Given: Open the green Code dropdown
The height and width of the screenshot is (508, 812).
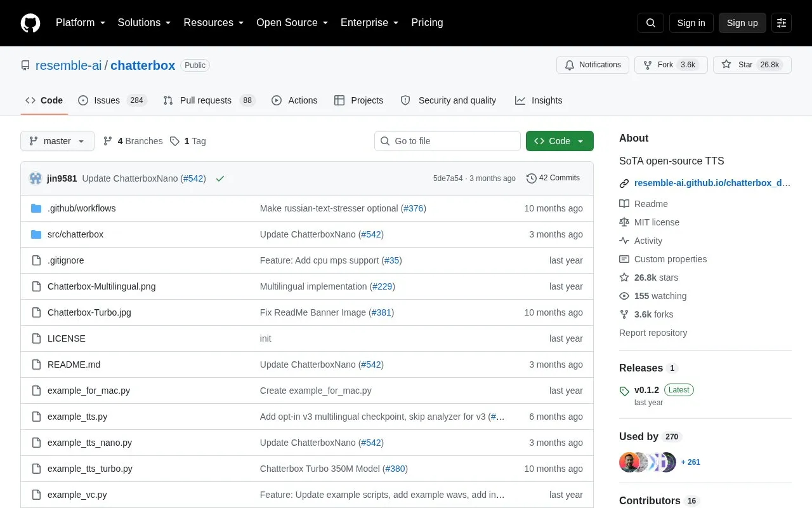Looking at the screenshot, I should 560,141.
